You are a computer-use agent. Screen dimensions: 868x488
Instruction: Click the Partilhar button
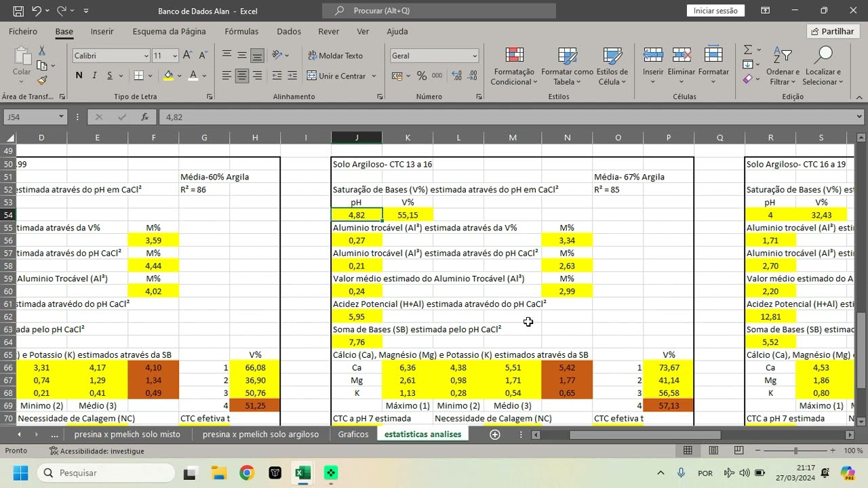[x=833, y=31]
